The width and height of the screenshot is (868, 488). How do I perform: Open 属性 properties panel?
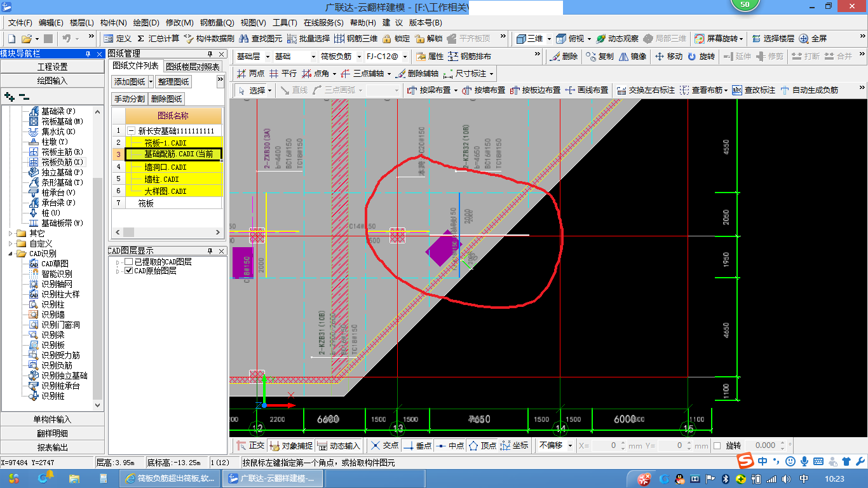tap(430, 57)
